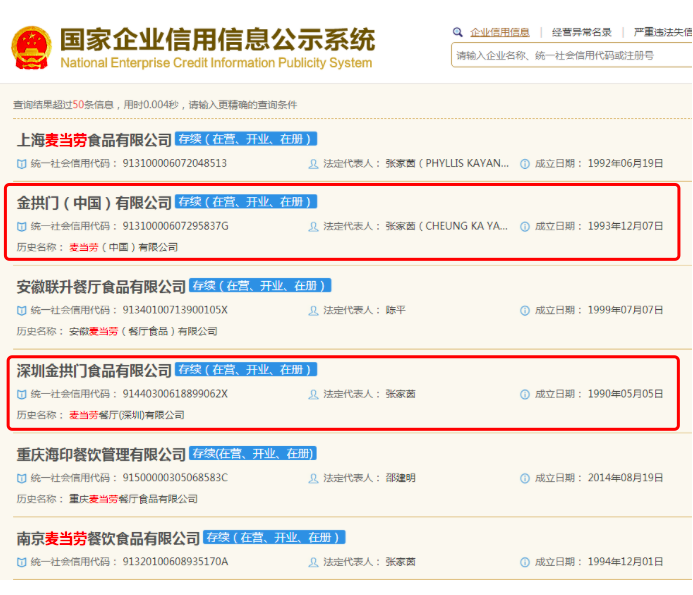
Task: Click the national emblem logo
Action: (31, 48)
